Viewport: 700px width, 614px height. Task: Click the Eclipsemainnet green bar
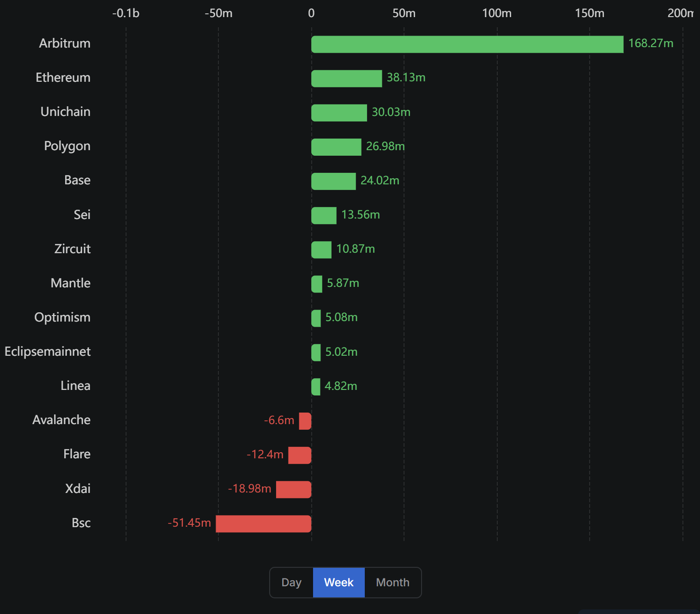coord(316,353)
